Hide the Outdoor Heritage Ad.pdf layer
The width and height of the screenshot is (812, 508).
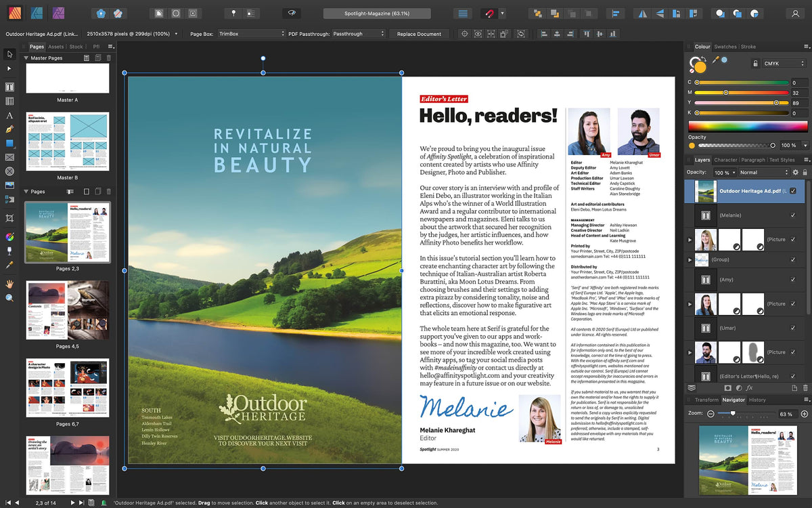click(x=793, y=192)
